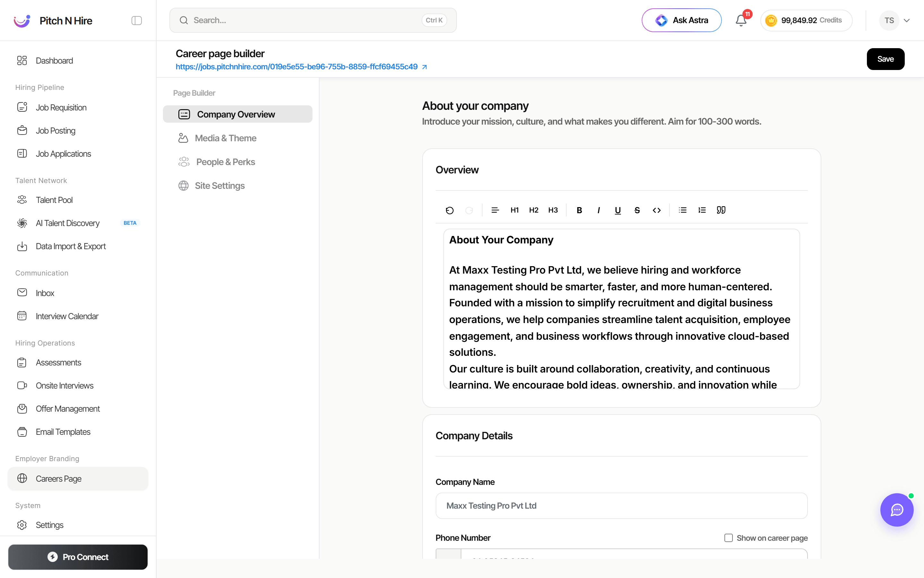The image size is (924, 578).
Task: Undo the last editor change
Action: click(449, 210)
